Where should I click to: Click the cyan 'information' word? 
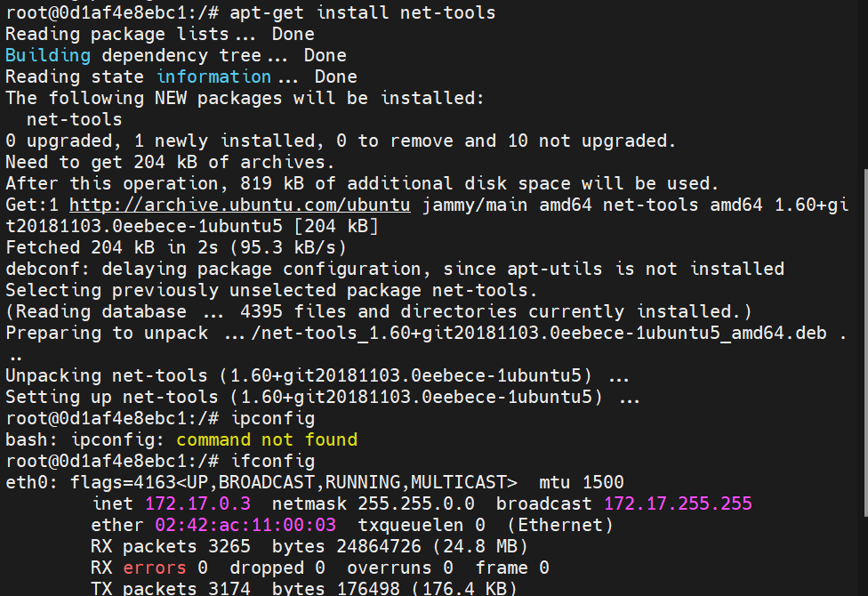[213, 77]
